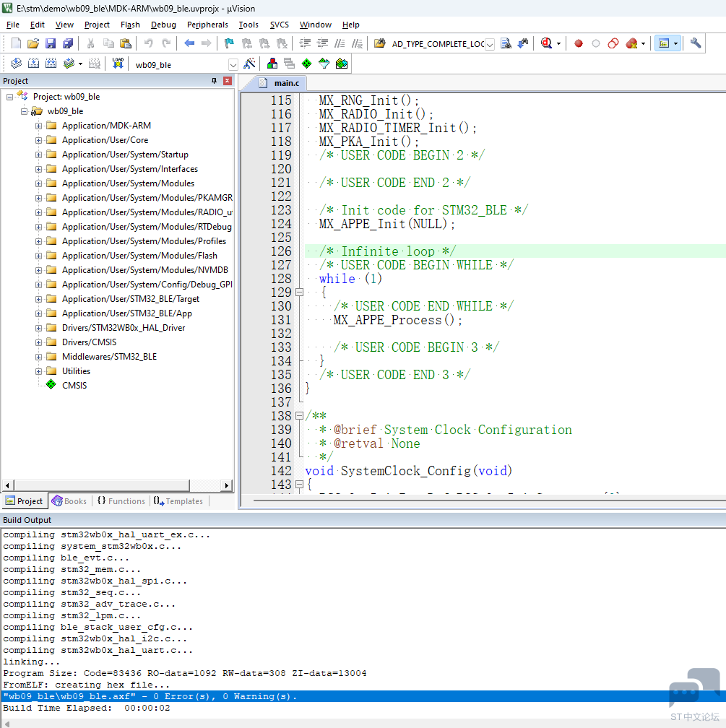This screenshot has width=726, height=728.
Task: Select Application/User/STM32_BLE/App folder
Action: (127, 313)
